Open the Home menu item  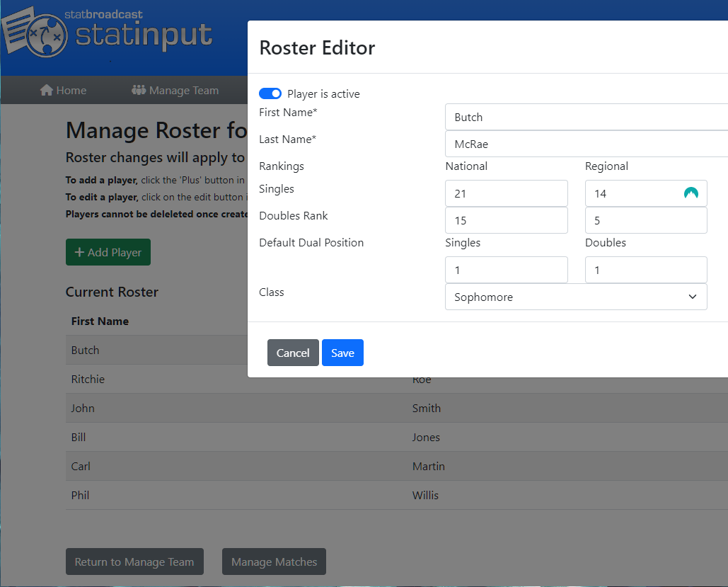[x=64, y=90]
